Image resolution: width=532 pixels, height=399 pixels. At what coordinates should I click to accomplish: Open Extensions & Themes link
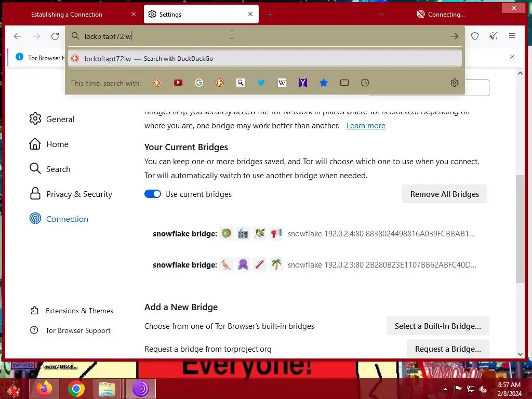click(72, 311)
